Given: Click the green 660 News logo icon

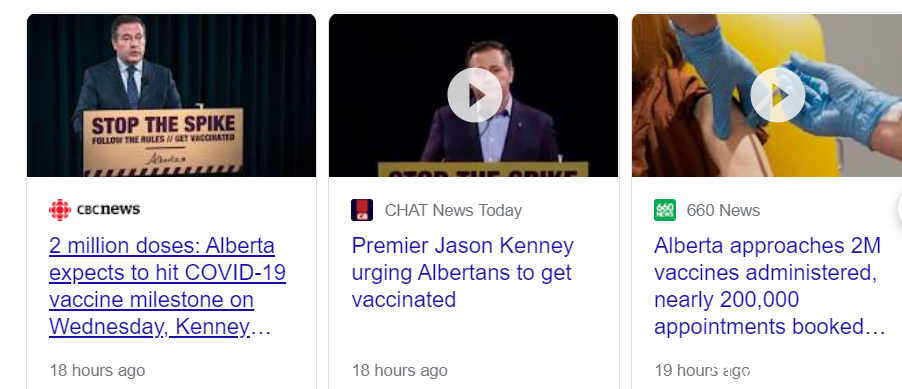Looking at the screenshot, I should point(665,210).
